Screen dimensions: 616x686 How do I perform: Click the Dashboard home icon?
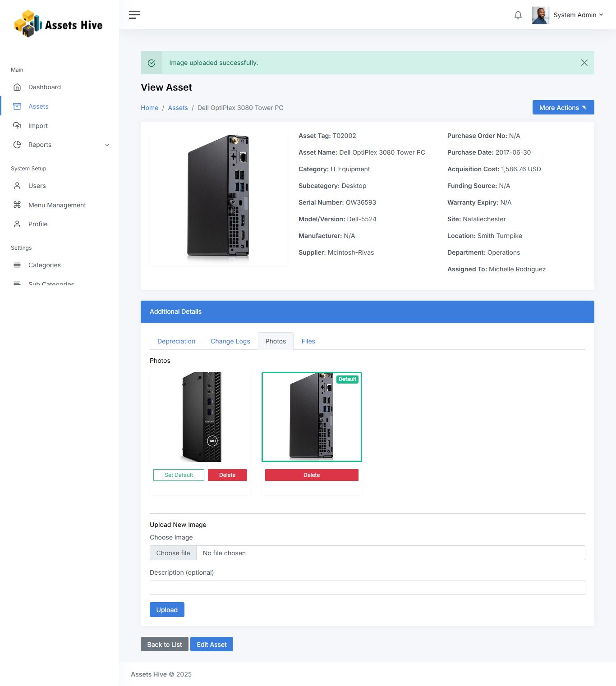click(17, 87)
